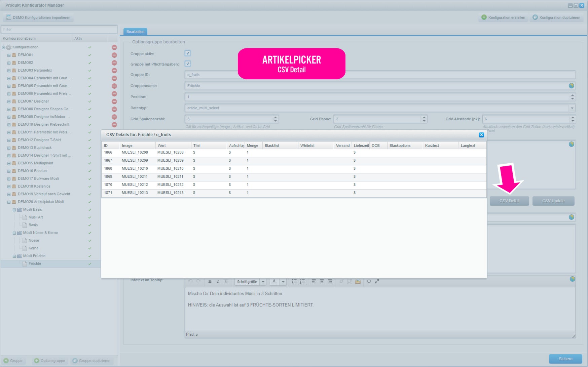Click text color A button

click(x=274, y=282)
